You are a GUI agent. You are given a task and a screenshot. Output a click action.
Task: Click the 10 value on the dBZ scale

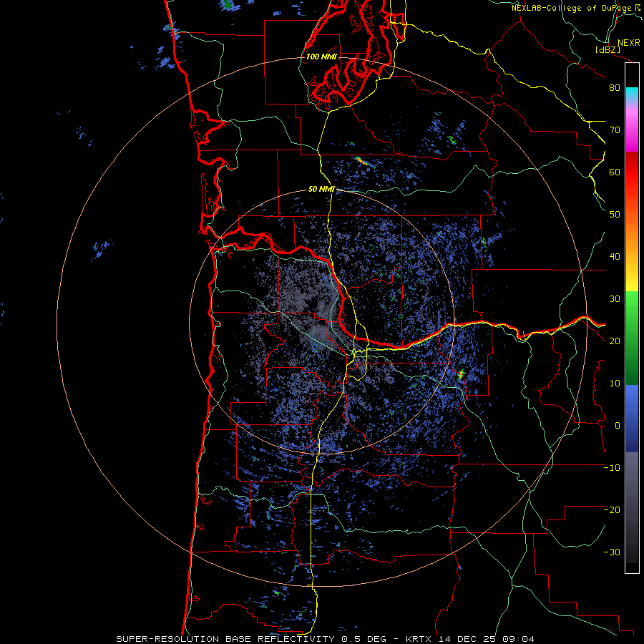(x=615, y=384)
